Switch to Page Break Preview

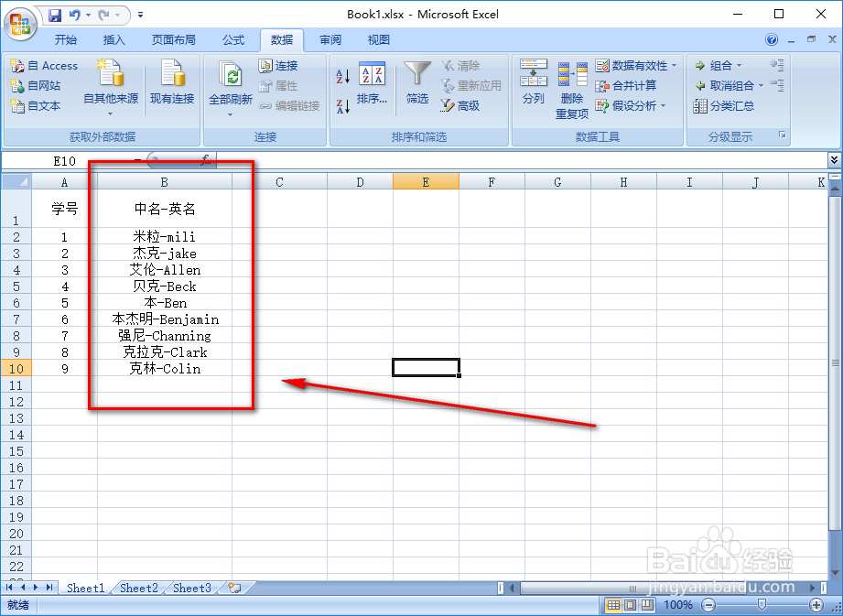(647, 605)
